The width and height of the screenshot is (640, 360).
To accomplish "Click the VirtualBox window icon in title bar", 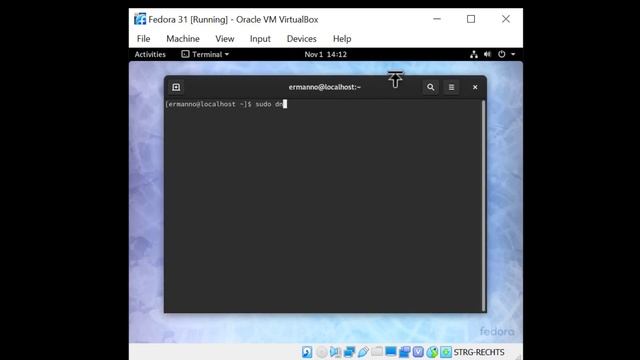I will pyautogui.click(x=140, y=19).
